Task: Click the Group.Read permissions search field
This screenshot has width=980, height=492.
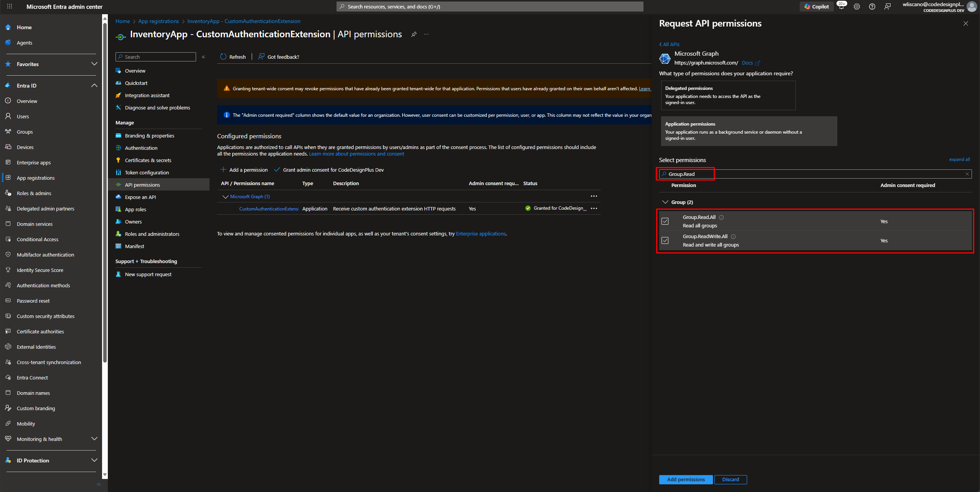Action: (815, 174)
